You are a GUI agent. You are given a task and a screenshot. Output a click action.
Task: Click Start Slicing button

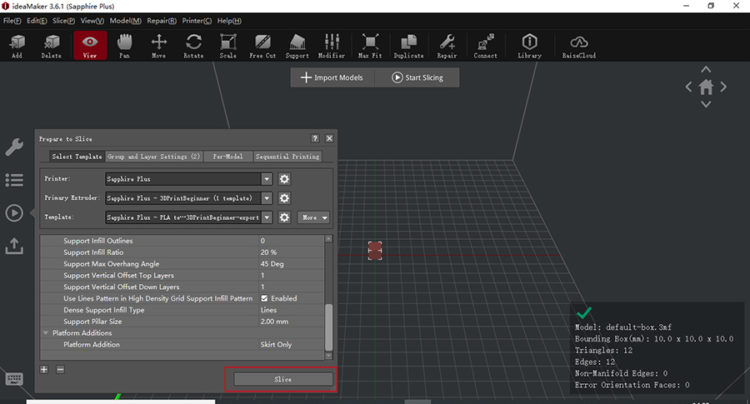tap(418, 77)
